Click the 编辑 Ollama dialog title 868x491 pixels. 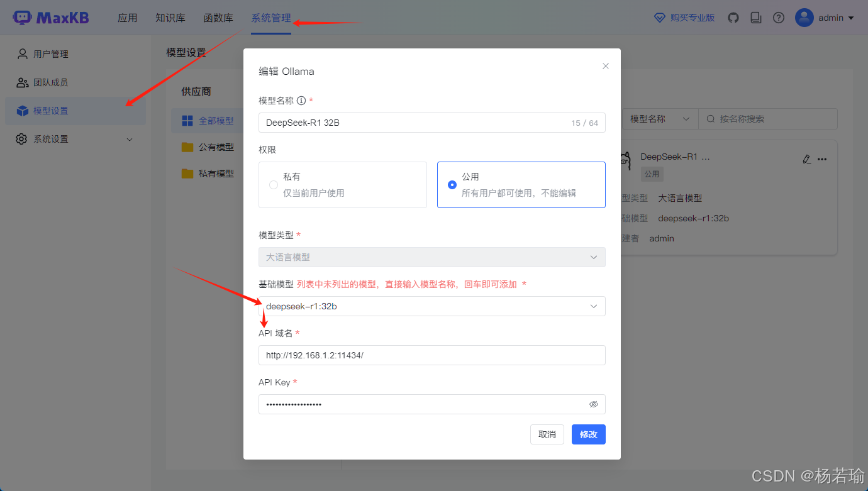[x=287, y=71]
